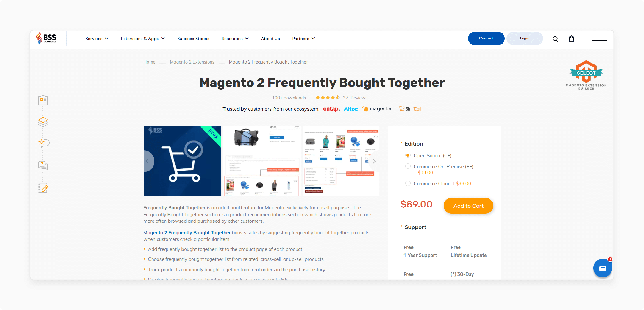
Task: Expand the Partners dropdown menu
Action: coord(303,38)
